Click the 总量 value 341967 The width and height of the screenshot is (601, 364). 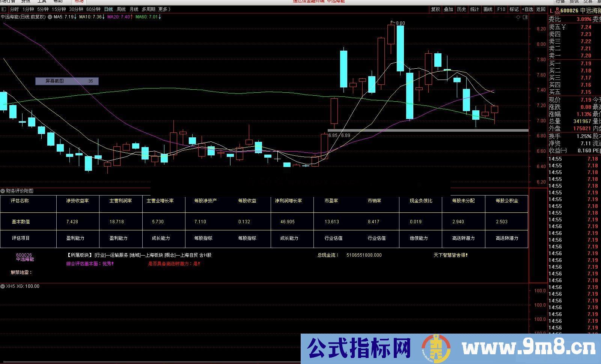click(x=582, y=121)
